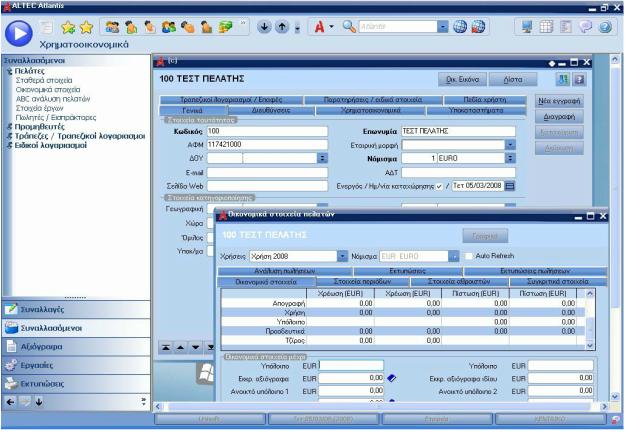
Task: Click the speech bubble chat icon
Action: [x=585, y=27]
